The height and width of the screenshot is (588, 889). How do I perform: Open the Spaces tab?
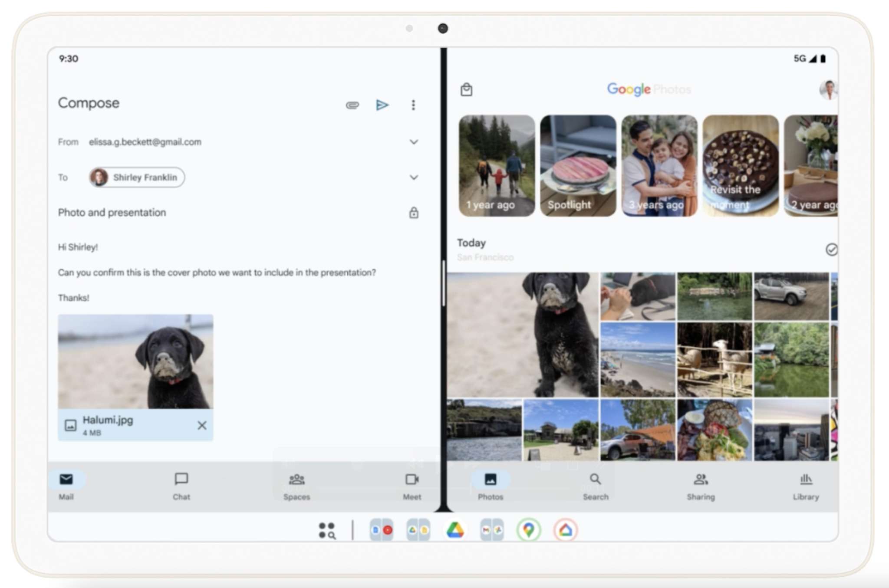[x=296, y=486]
